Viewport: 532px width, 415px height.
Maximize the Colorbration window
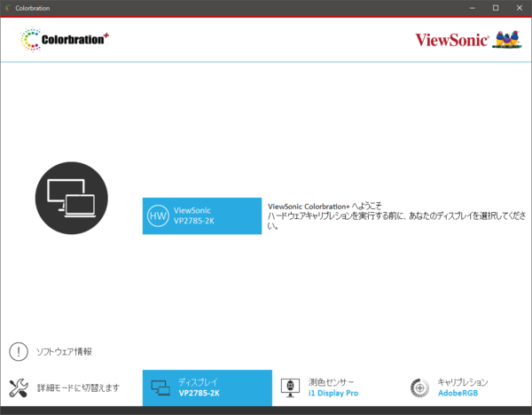click(496, 8)
